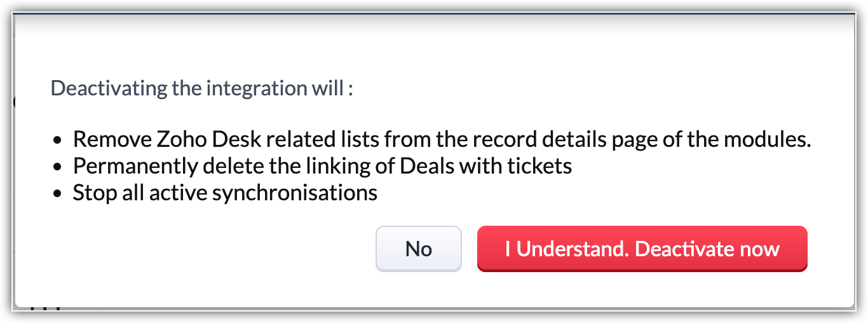Click bullet point before 'Remove Zoho Desk'

[x=58, y=141]
